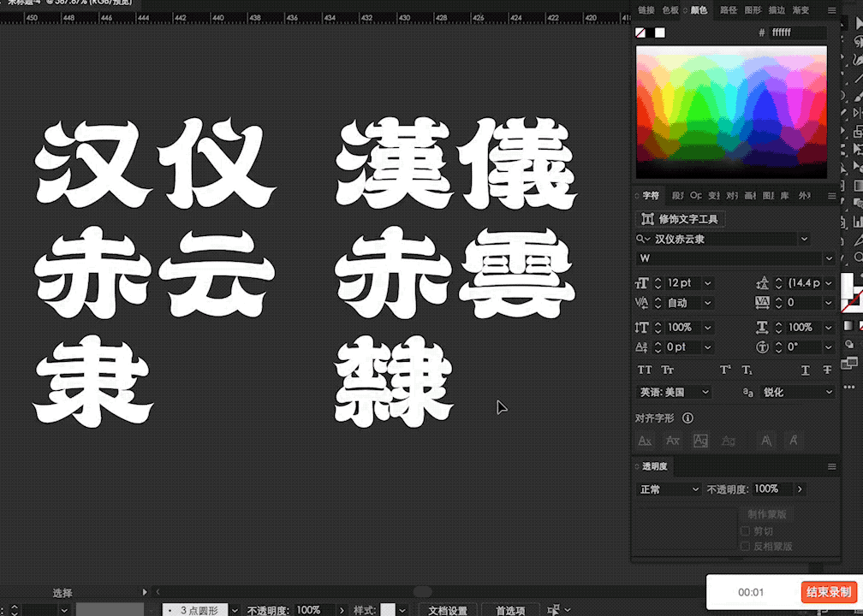Apply Superscript formatting in Character panel
Image resolution: width=863 pixels, height=616 pixels.
pos(725,370)
